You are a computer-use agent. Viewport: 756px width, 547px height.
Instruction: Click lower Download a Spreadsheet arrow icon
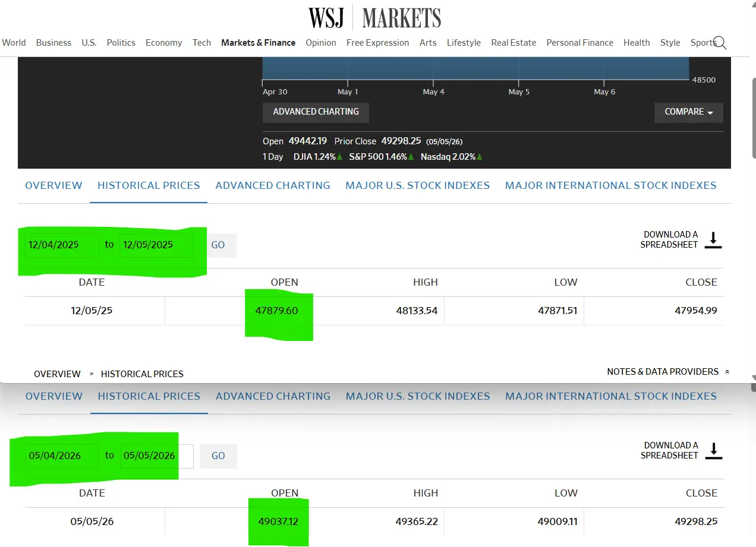(x=713, y=450)
